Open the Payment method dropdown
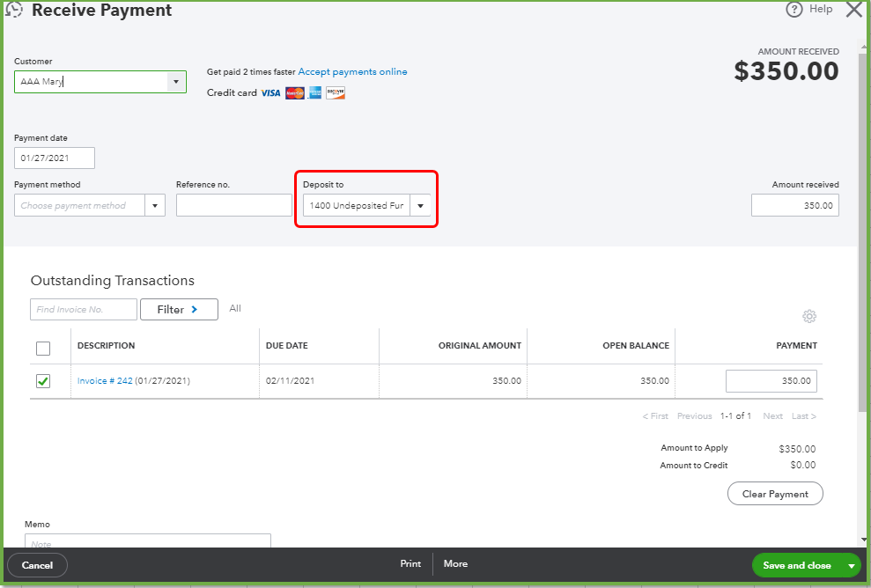Screen dimensions: 871x588 (154, 205)
